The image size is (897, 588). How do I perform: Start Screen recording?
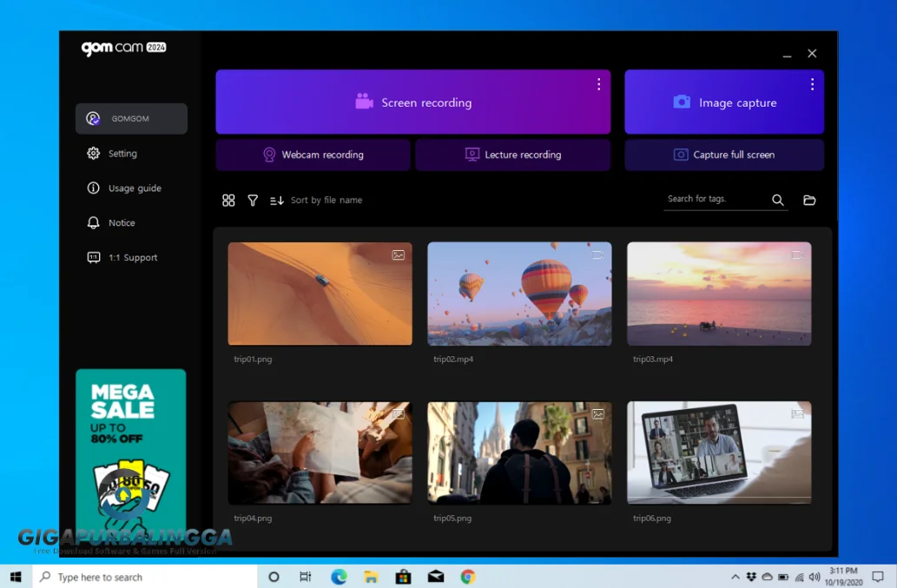[413, 102]
